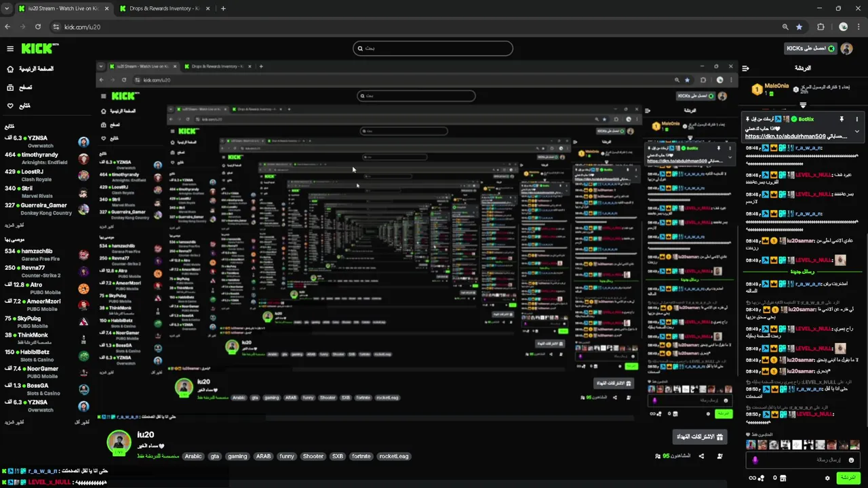Screen dimensions: 868x488
Task: Open Guerreira_Gamer Donkey Kong channel
Action: (46, 209)
